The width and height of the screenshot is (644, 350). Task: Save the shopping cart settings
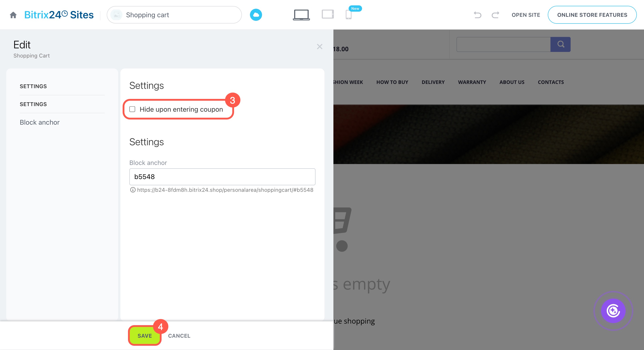coord(145,336)
